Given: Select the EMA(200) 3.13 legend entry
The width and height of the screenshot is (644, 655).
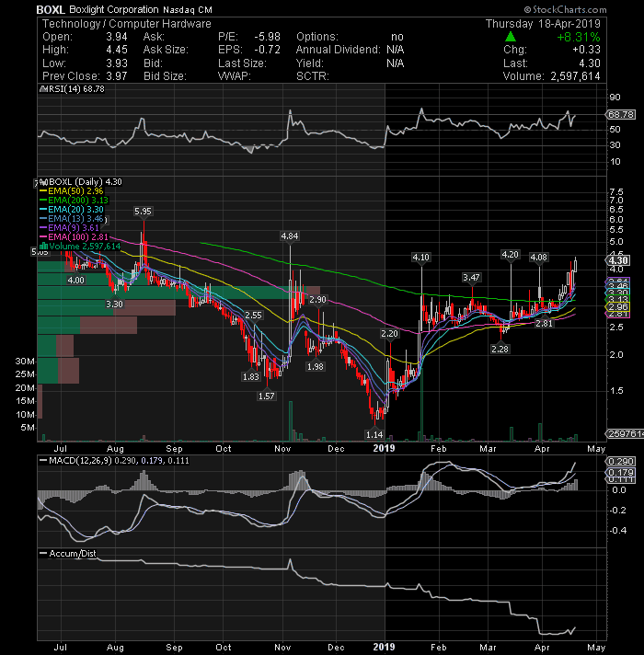Looking at the screenshot, I should tap(74, 201).
